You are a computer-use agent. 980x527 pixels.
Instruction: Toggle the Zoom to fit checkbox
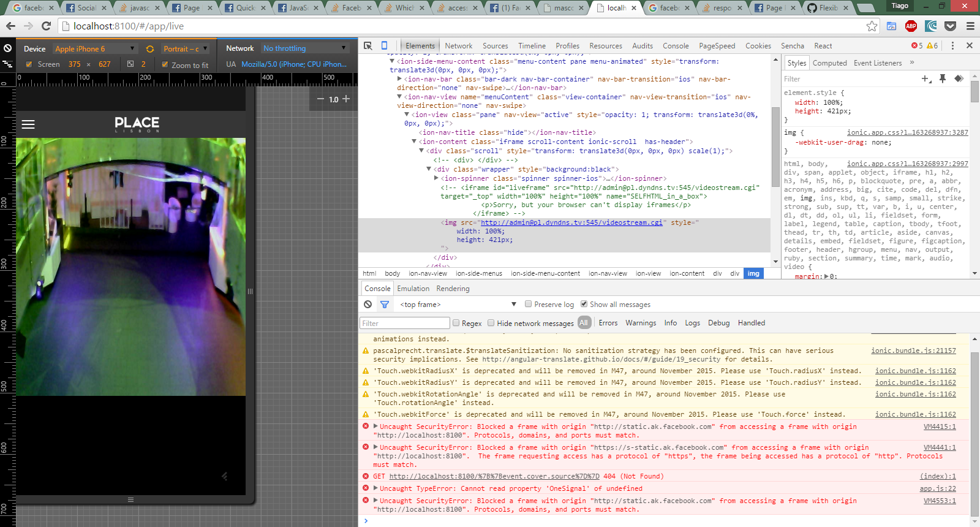(x=165, y=64)
